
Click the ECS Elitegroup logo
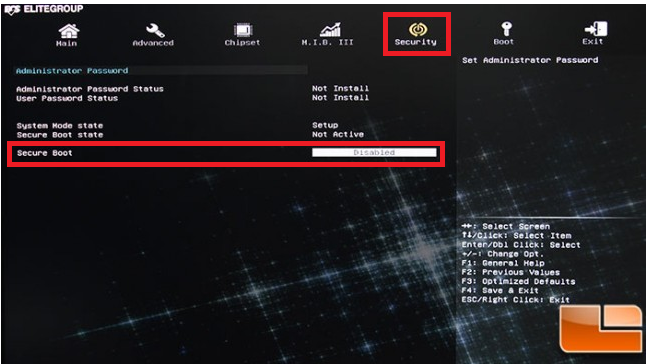click(x=44, y=9)
